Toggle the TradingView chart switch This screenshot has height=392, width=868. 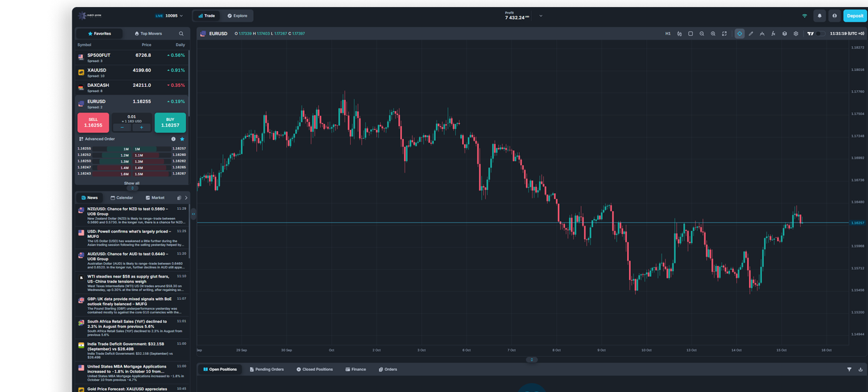[x=820, y=34]
